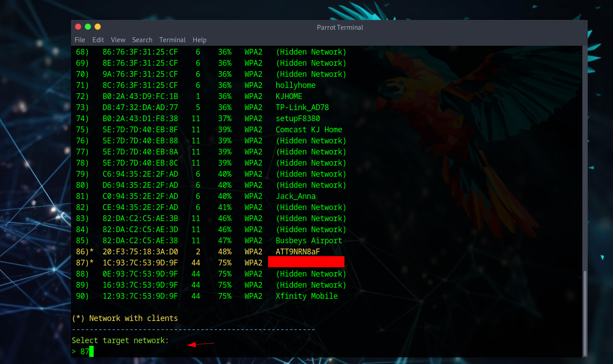The height and width of the screenshot is (364, 613).
Task: Click the ATT9NRN8aF network name
Action: click(297, 252)
